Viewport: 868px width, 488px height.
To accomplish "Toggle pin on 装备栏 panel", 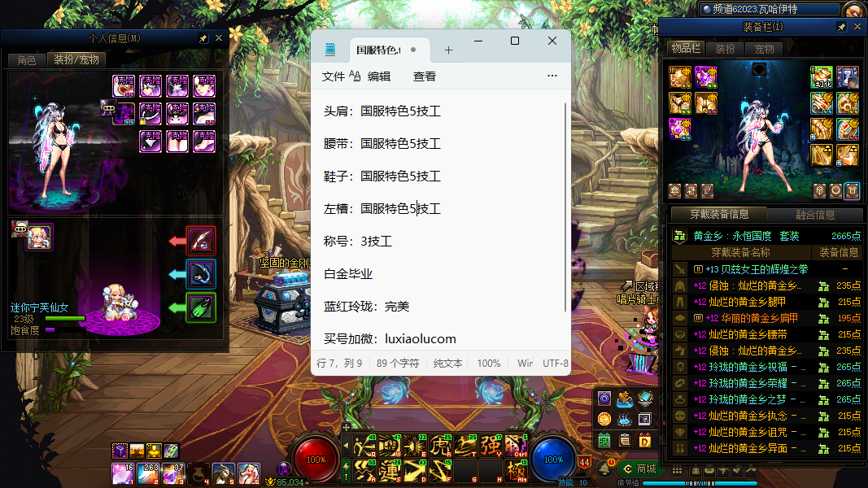I will click(841, 27).
